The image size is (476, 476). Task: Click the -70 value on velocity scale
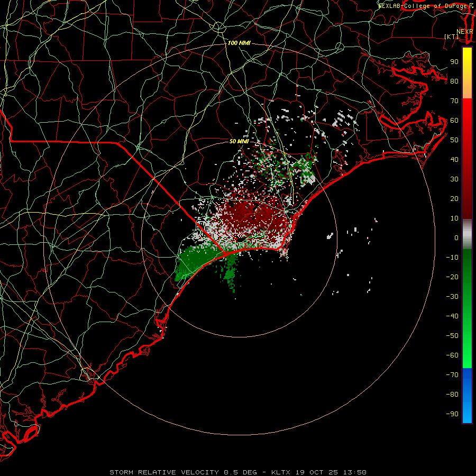coord(452,375)
